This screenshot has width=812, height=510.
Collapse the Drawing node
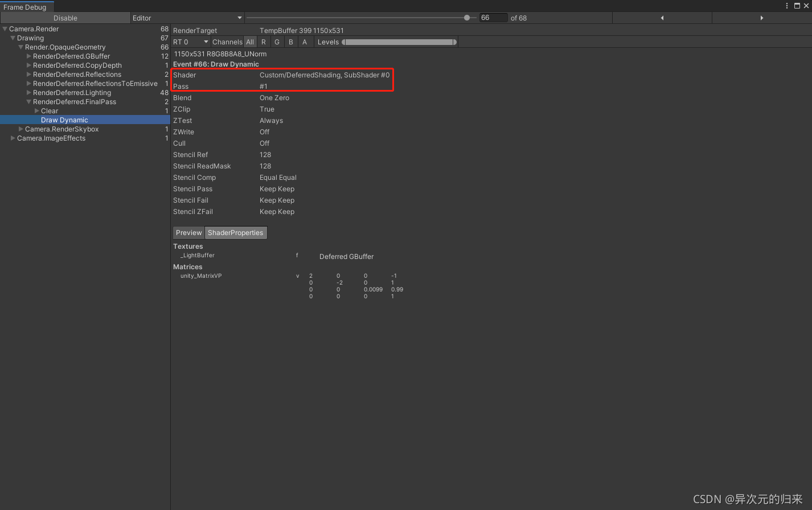tap(13, 38)
